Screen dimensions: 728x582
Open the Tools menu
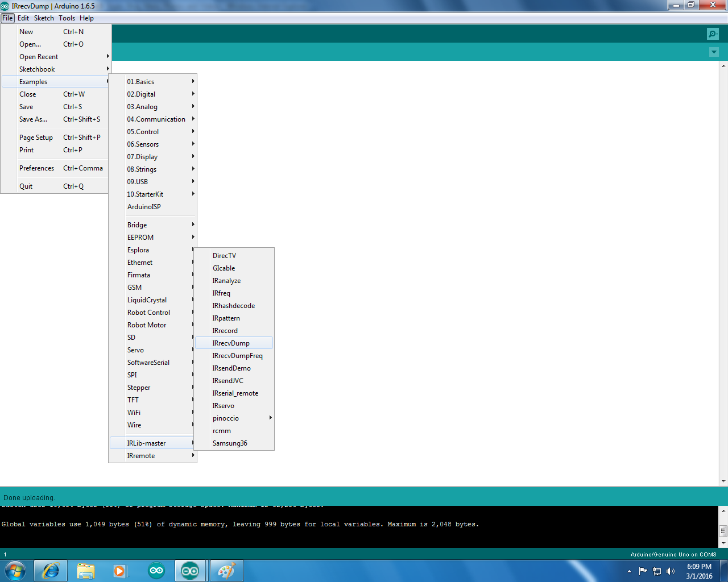[x=67, y=18]
